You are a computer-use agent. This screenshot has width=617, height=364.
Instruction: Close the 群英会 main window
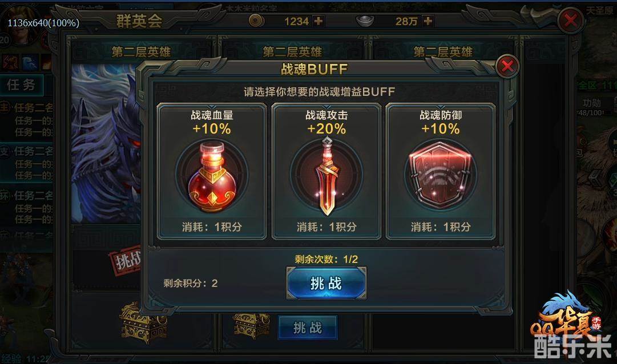click(571, 20)
